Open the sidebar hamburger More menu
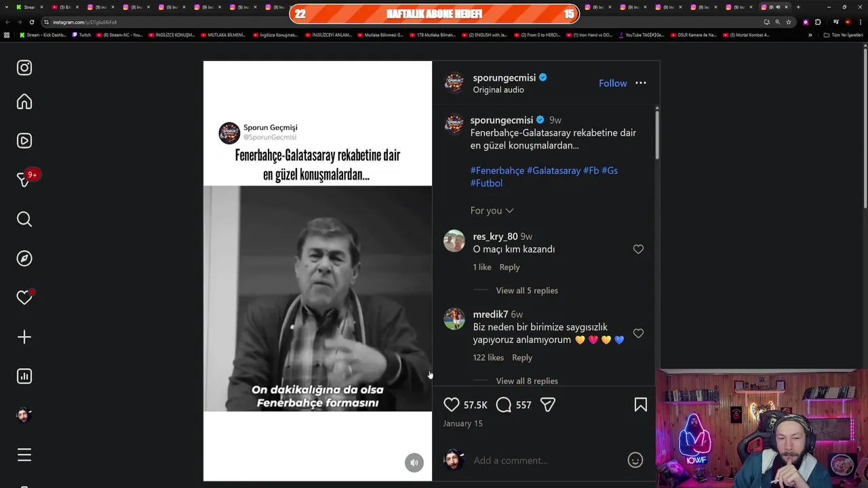The width and height of the screenshot is (868, 488). click(x=24, y=455)
